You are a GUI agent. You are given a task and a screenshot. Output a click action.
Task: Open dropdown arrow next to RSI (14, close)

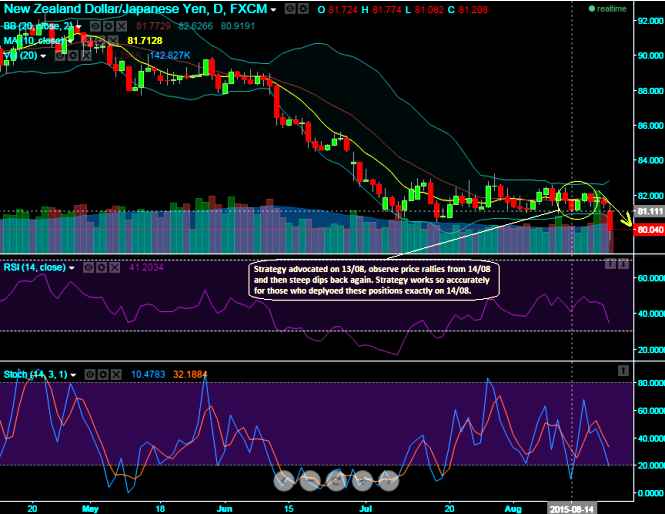(x=72, y=268)
